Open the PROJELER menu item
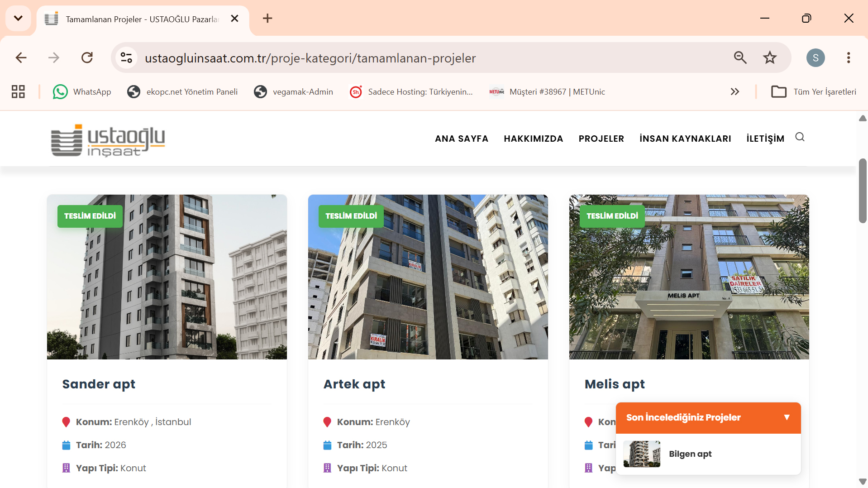 [601, 139]
